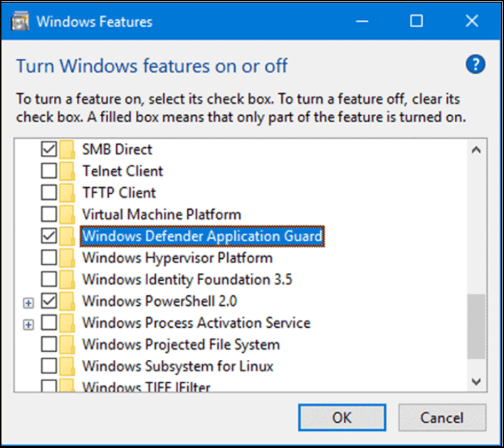Click the vertical scrollbar thumb

(x=476, y=326)
